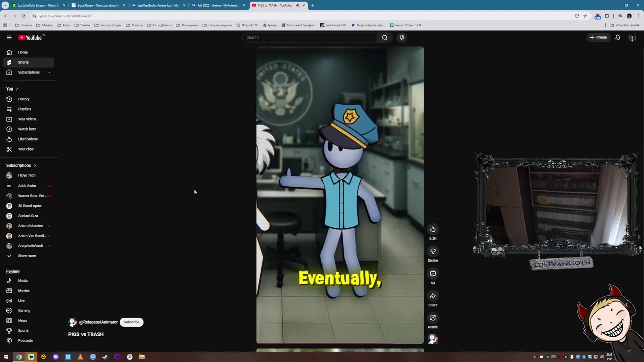This screenshot has width=644, height=362.
Task: Remix this short
Action: 433,318
